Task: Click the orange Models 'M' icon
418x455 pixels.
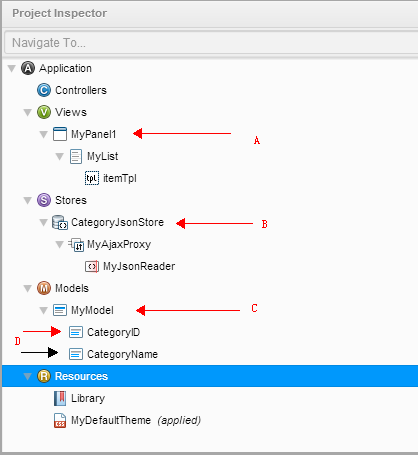Action: (44, 288)
